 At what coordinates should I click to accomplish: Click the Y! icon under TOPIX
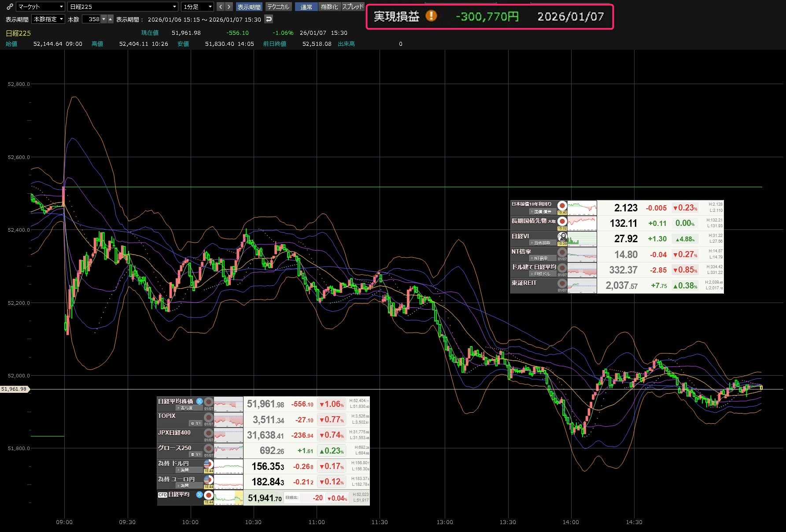pos(196,423)
